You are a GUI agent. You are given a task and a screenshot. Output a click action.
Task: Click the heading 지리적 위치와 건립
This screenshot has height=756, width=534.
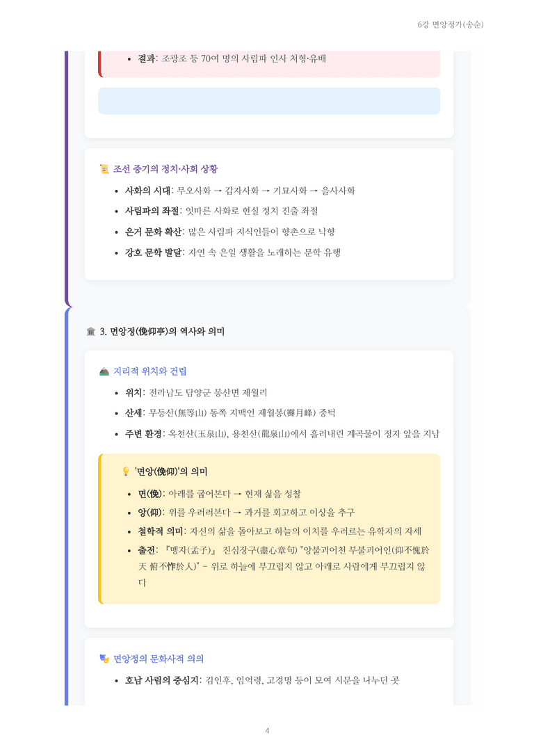point(150,371)
